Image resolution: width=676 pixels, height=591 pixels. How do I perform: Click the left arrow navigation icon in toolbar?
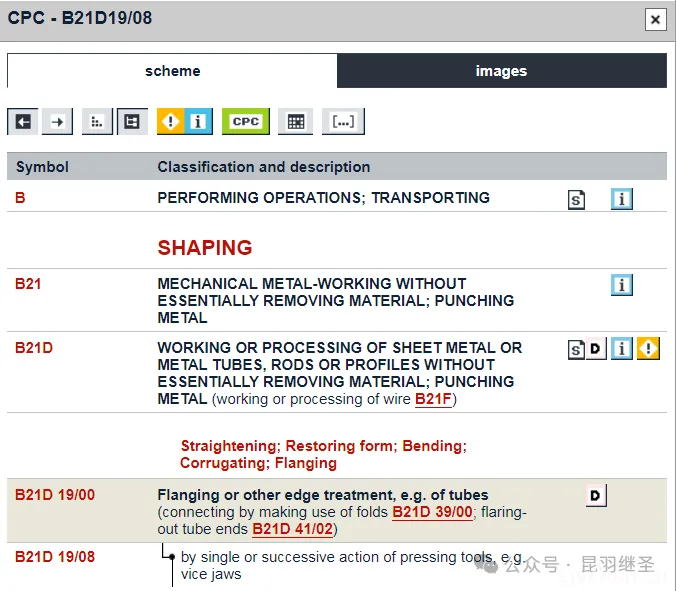coord(23,122)
